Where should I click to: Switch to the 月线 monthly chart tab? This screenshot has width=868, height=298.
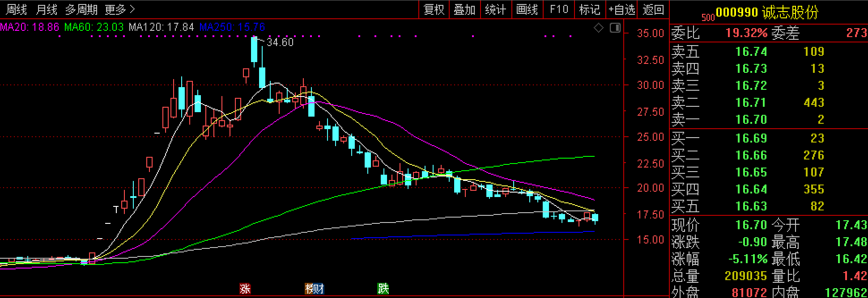coord(47,9)
